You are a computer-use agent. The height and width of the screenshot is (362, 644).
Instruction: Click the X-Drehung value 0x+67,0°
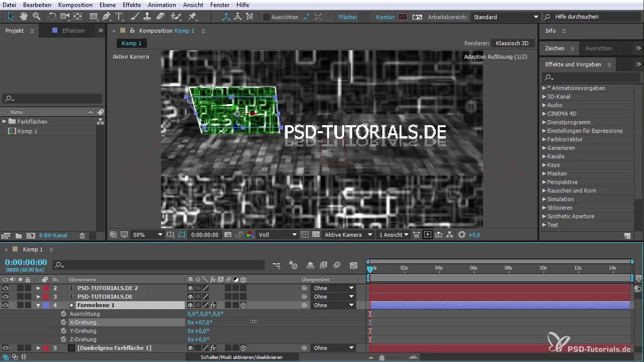point(200,322)
